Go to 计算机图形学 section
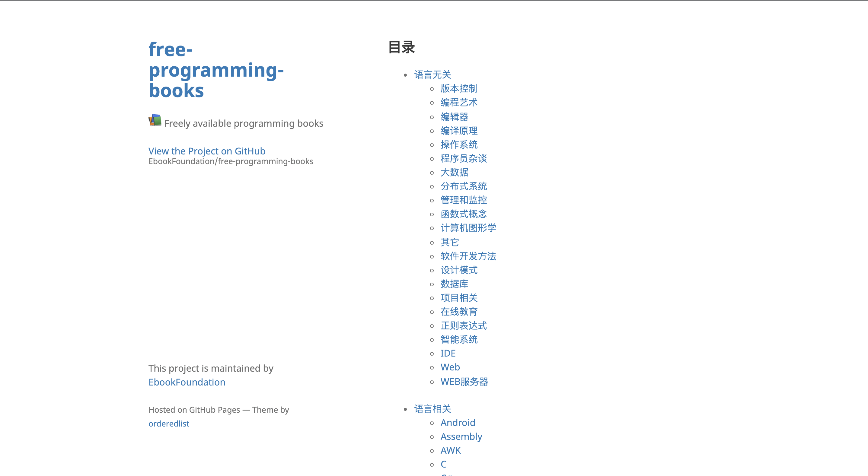 pyautogui.click(x=468, y=228)
